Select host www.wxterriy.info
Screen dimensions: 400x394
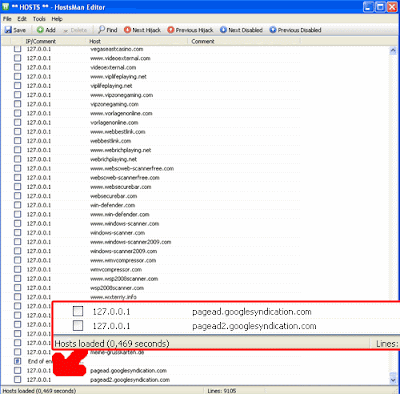(x=113, y=297)
